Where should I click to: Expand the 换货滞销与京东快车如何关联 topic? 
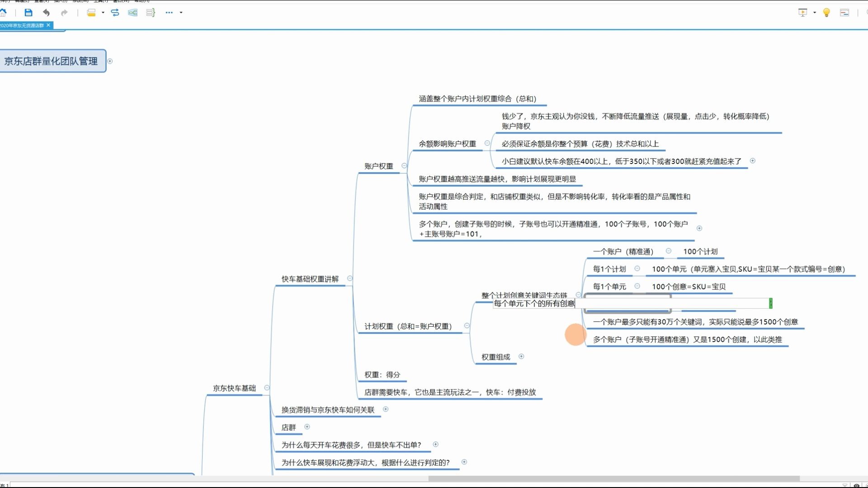[x=386, y=409]
